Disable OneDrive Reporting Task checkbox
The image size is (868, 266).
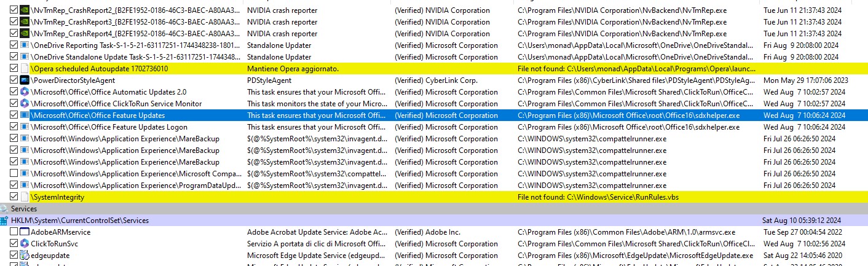click(14, 45)
